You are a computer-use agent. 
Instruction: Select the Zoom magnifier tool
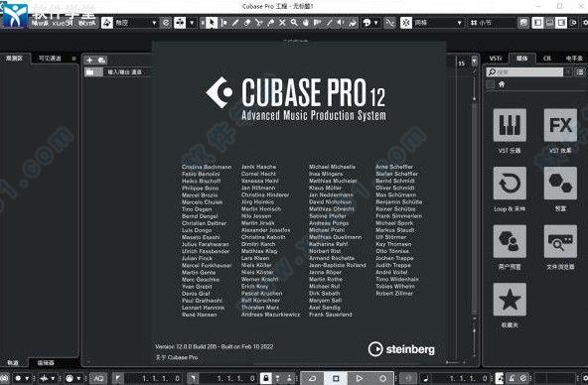tap(294, 23)
